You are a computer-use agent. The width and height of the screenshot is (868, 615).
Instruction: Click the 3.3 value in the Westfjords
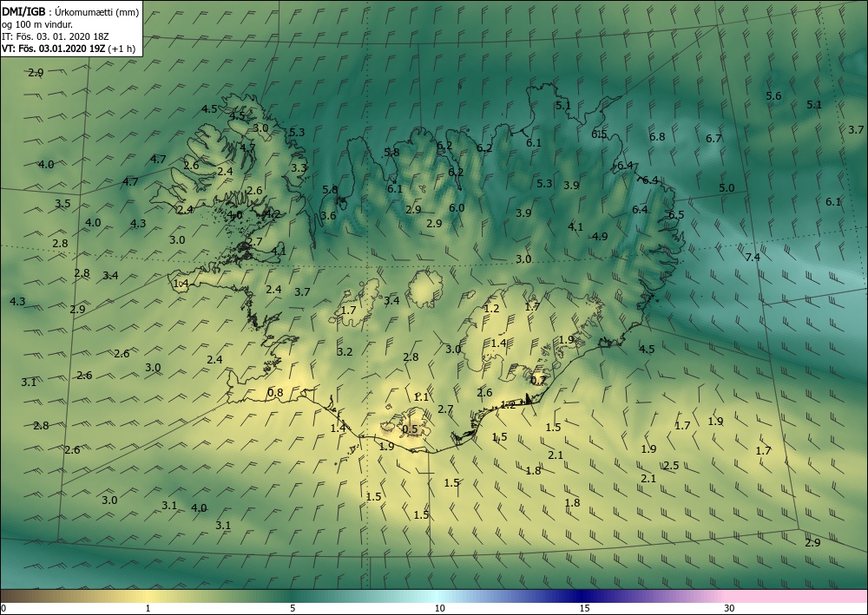[x=299, y=167]
